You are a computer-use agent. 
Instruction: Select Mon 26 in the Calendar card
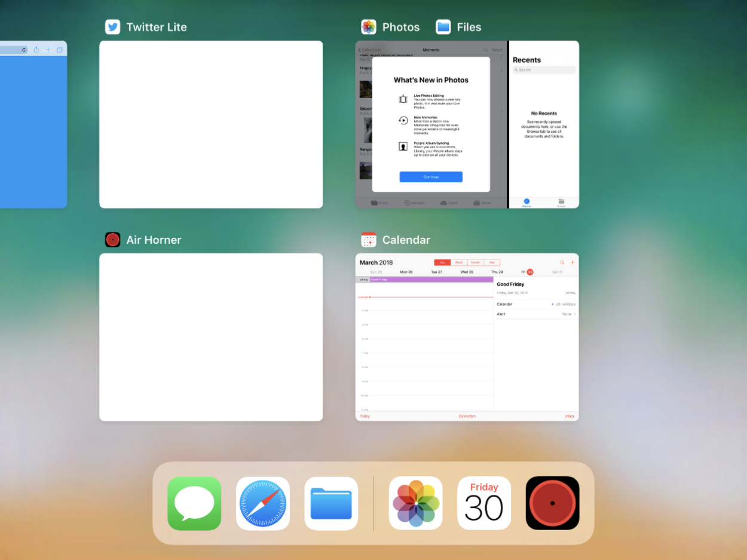(406, 272)
